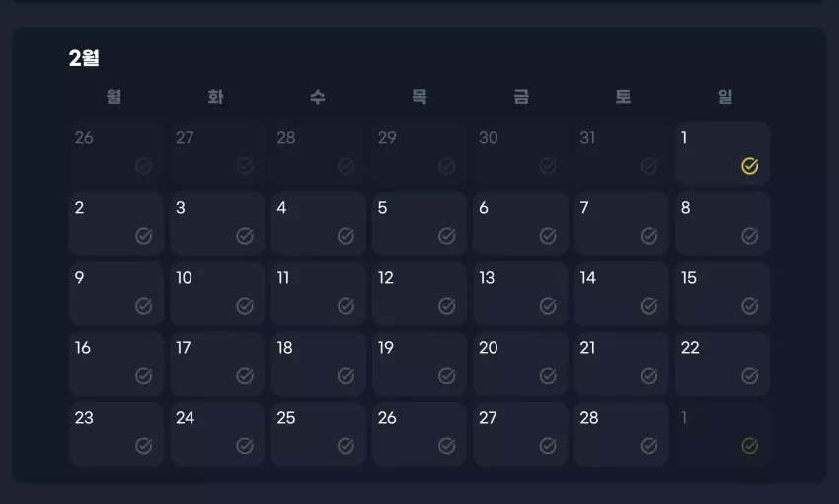Click the check icon on day 9
Viewport: 839px width, 504px height.
[143, 306]
